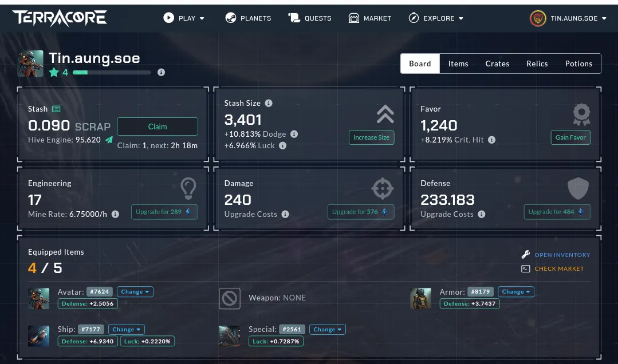This screenshot has height=364, width=618.
Task: Click the Increase Size button
Action: [371, 137]
